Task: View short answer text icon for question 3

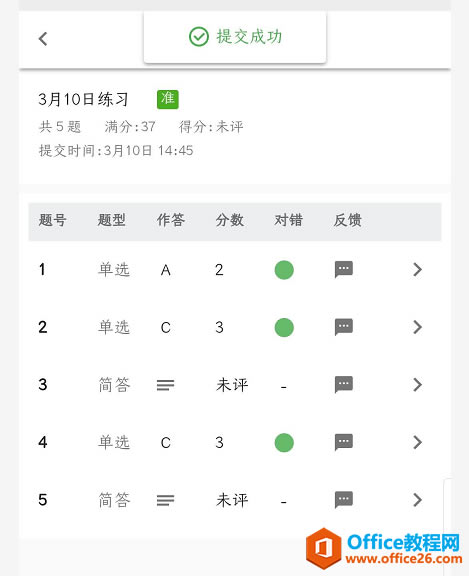Action: [165, 385]
